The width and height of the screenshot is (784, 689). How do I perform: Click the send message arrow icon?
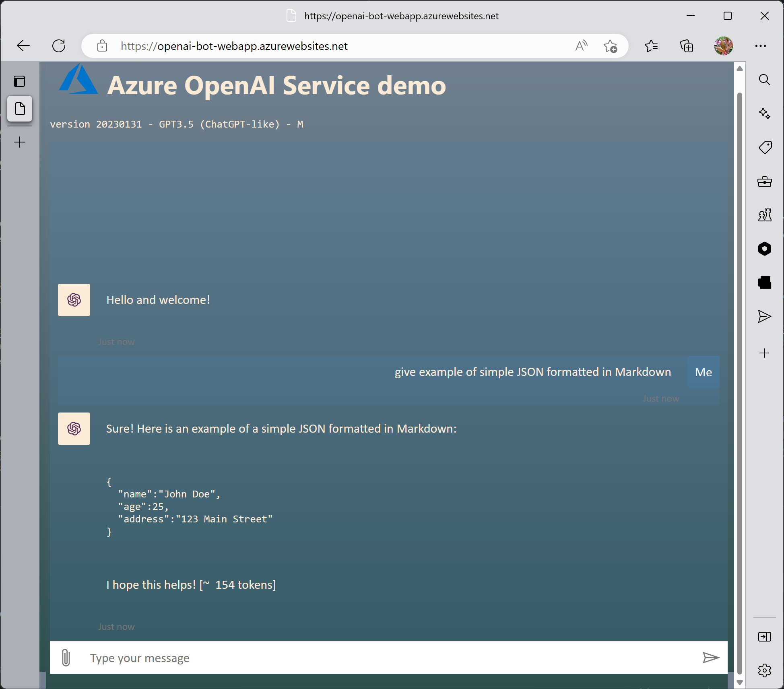click(710, 658)
